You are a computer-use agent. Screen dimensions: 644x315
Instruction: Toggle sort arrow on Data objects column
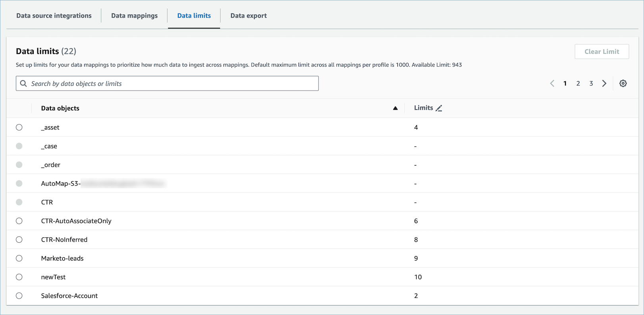point(395,108)
